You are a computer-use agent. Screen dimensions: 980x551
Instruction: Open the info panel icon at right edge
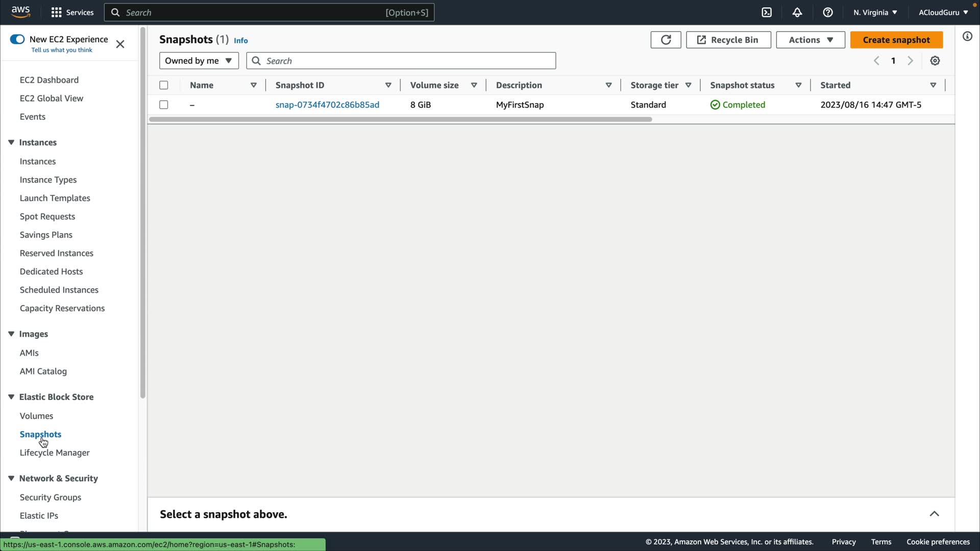coord(967,36)
